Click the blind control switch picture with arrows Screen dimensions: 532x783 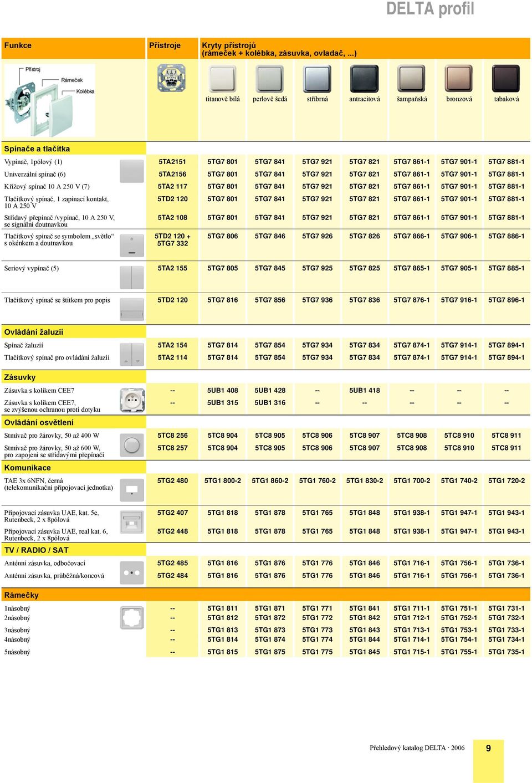coord(132,355)
